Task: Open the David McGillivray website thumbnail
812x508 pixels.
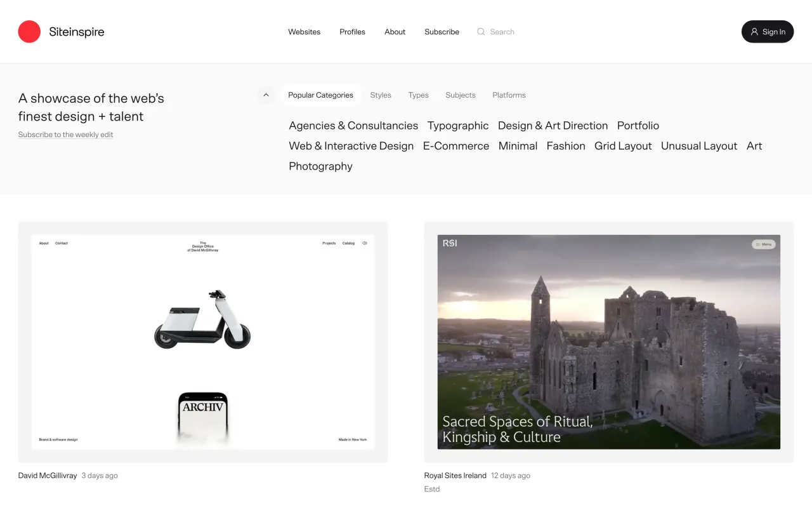Action: 203,342
